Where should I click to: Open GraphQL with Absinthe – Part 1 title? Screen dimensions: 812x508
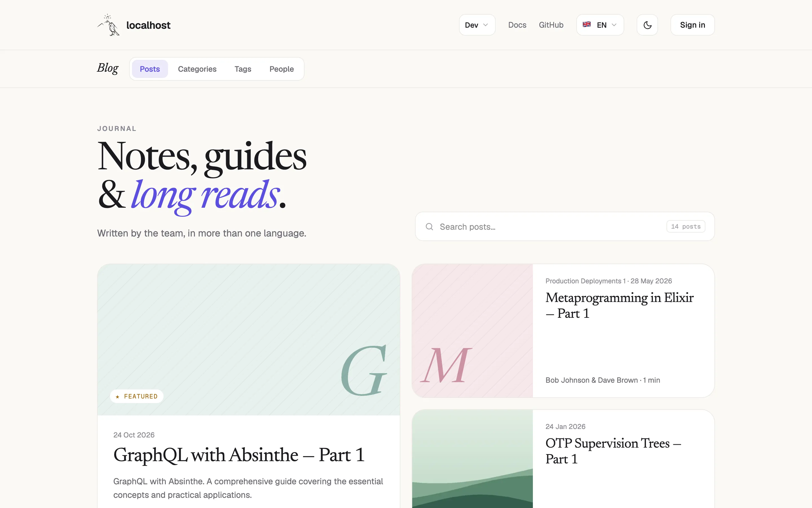pyautogui.click(x=239, y=455)
